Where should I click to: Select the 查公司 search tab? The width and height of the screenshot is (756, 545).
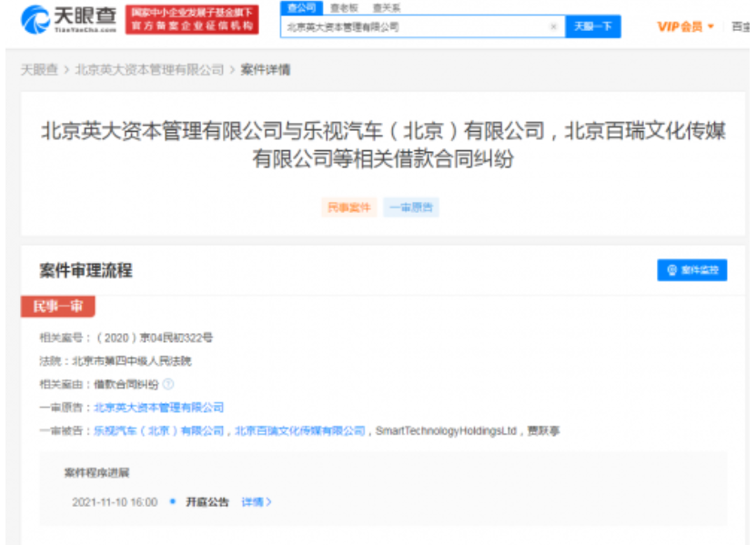click(x=298, y=7)
